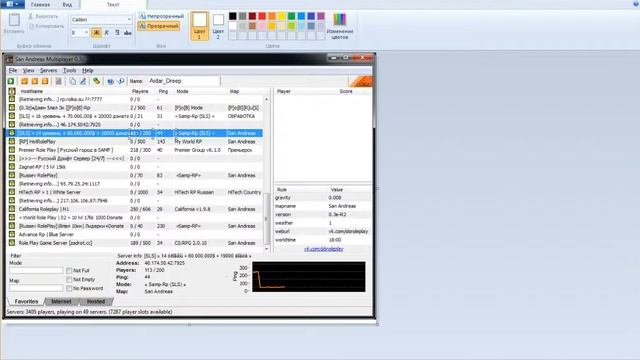The height and width of the screenshot is (360, 640).
Task: Select opaque background (Непрозрачный) option
Action: tap(161, 16)
